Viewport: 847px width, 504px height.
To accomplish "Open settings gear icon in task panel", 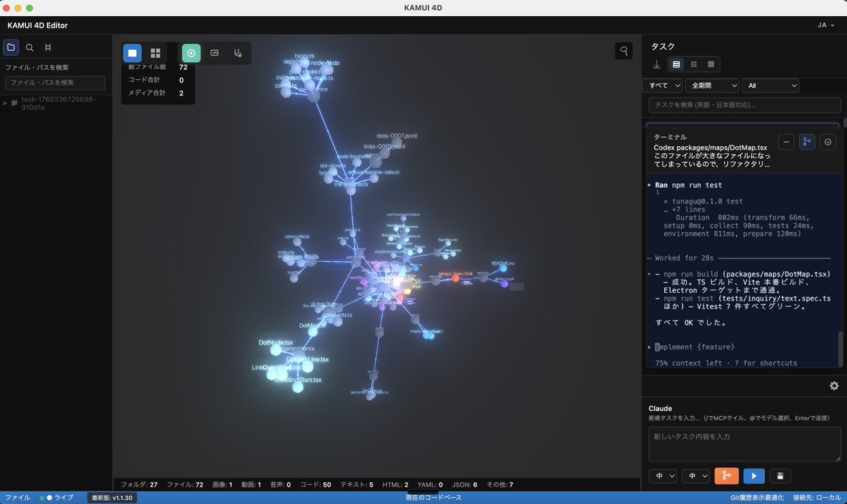I will click(x=834, y=386).
